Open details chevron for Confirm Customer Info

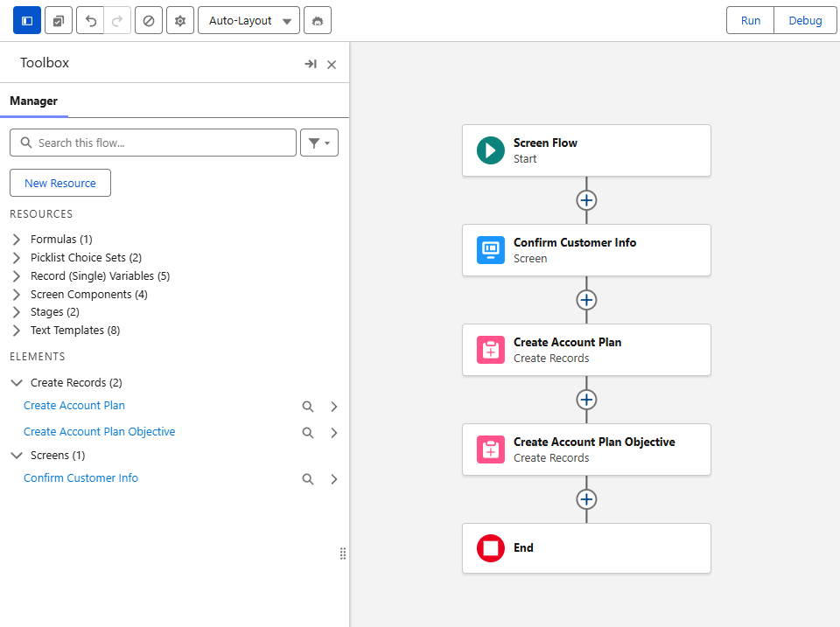333,479
